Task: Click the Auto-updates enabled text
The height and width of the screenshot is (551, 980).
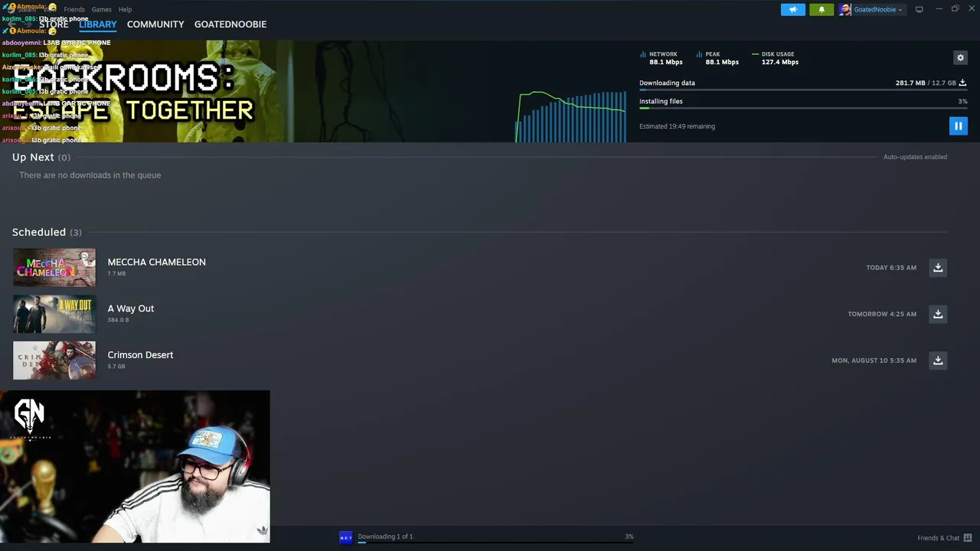Action: [915, 157]
